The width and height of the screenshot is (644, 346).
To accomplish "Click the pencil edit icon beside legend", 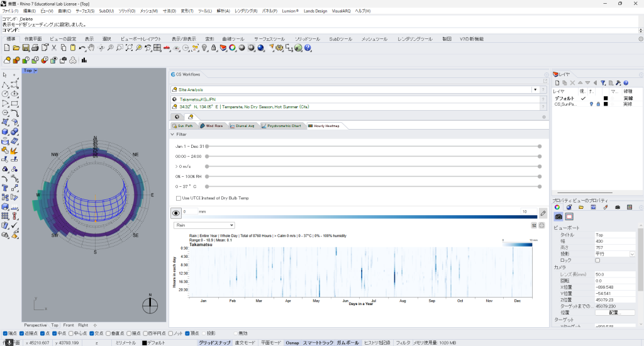I will tap(543, 213).
